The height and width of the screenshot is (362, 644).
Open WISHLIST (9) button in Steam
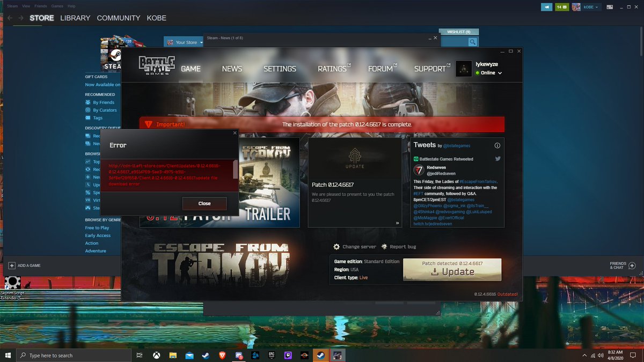[x=458, y=32]
